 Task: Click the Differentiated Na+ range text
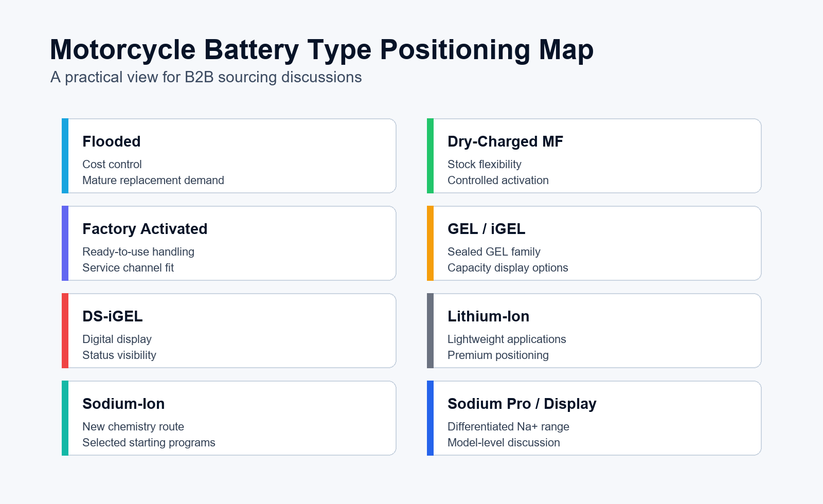pos(508,427)
